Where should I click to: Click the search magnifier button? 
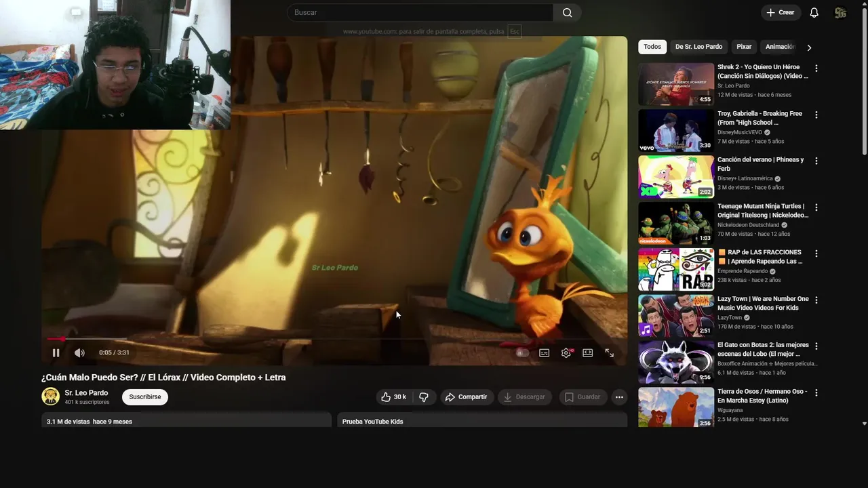click(x=567, y=12)
